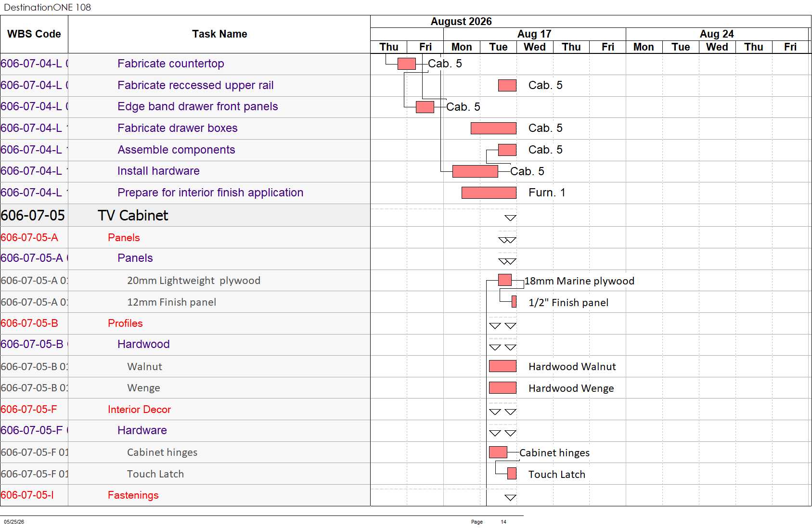
Task: Click the Furn. 1 resource label
Action: click(x=547, y=193)
